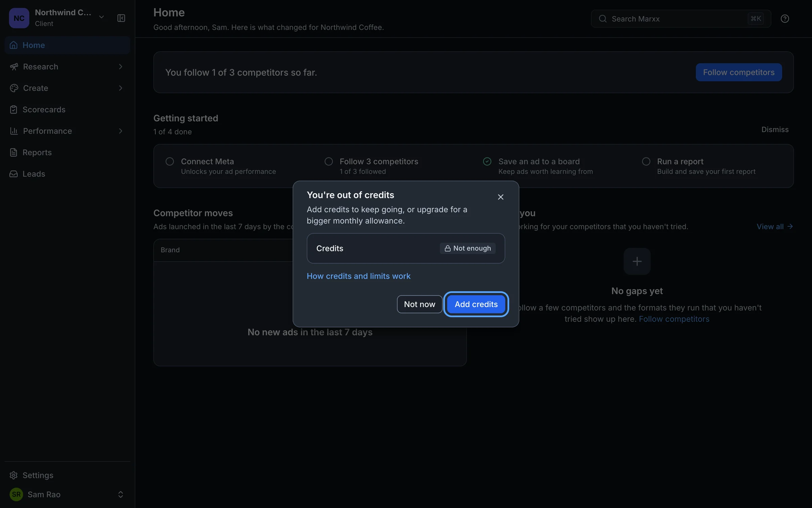Select the Run a report step circle
Image resolution: width=812 pixels, height=508 pixels.
[646, 162]
